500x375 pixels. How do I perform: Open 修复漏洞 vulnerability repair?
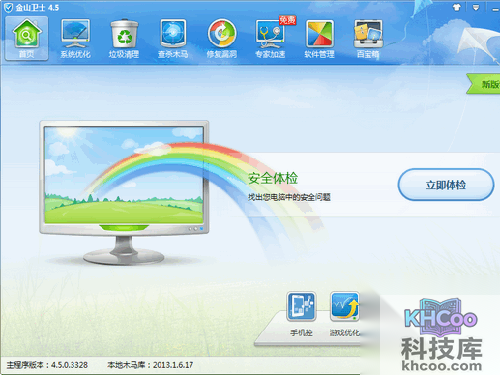[222, 38]
